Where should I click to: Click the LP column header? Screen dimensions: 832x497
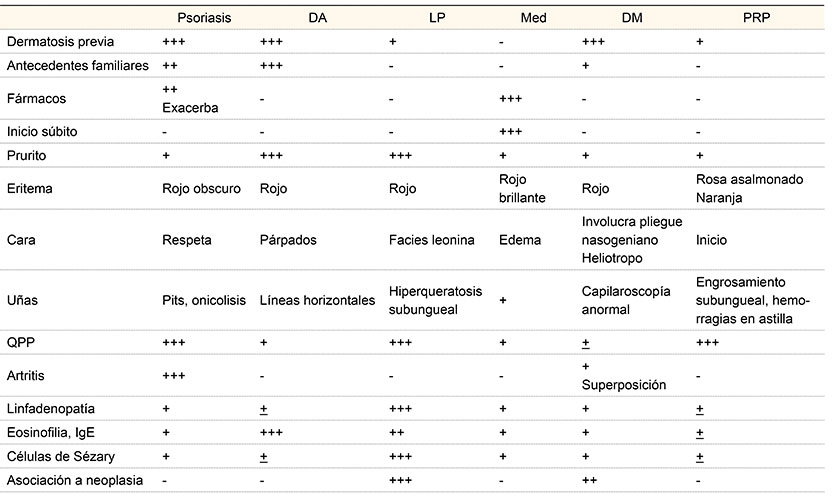[x=436, y=19]
